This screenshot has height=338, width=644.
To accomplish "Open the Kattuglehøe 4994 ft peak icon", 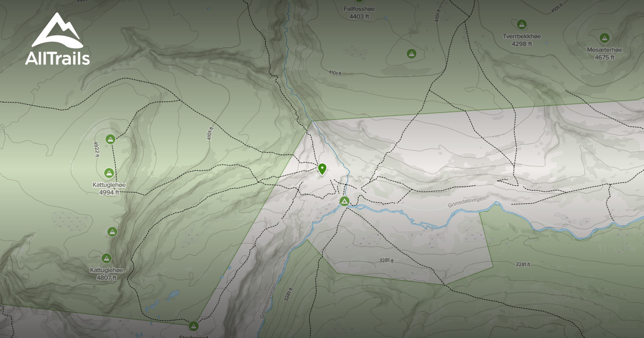I will 109,173.
